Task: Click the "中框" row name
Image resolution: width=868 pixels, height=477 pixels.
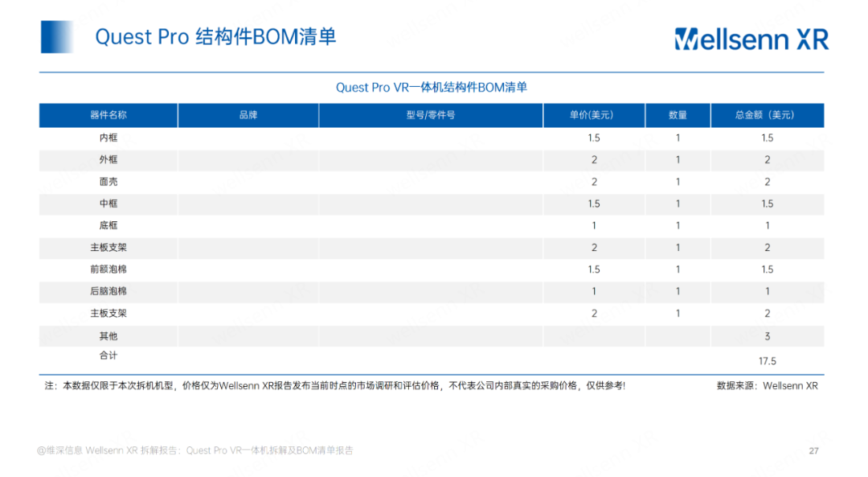Action: click(x=108, y=204)
